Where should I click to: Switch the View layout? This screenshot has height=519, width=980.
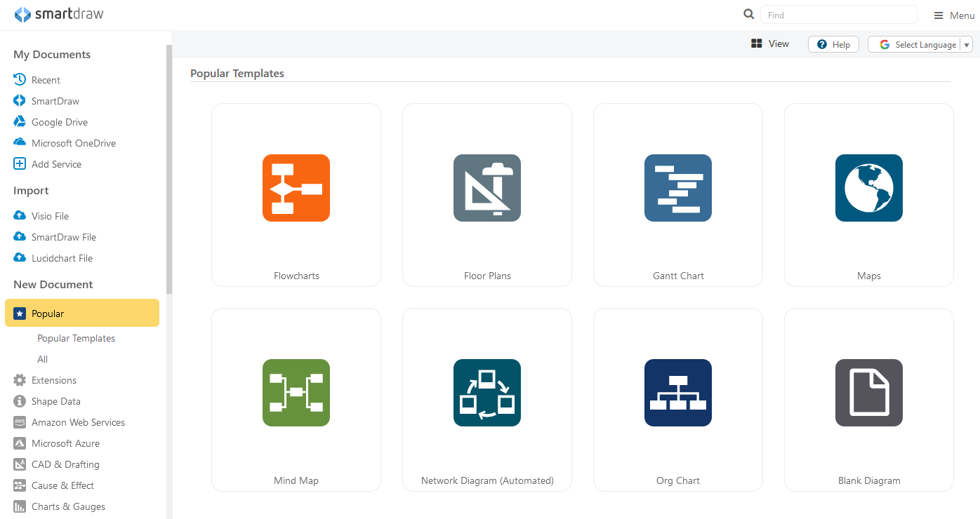pos(770,43)
